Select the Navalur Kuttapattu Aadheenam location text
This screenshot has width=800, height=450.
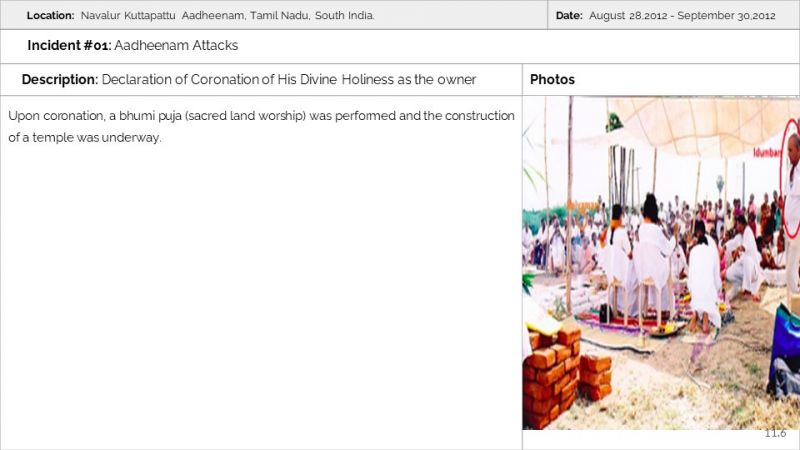228,15
